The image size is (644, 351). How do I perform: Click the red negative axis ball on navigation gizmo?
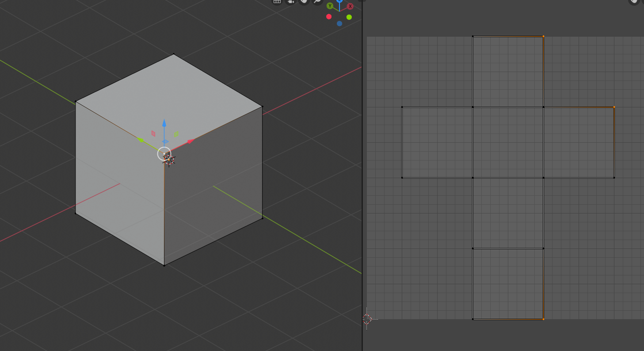[329, 17]
